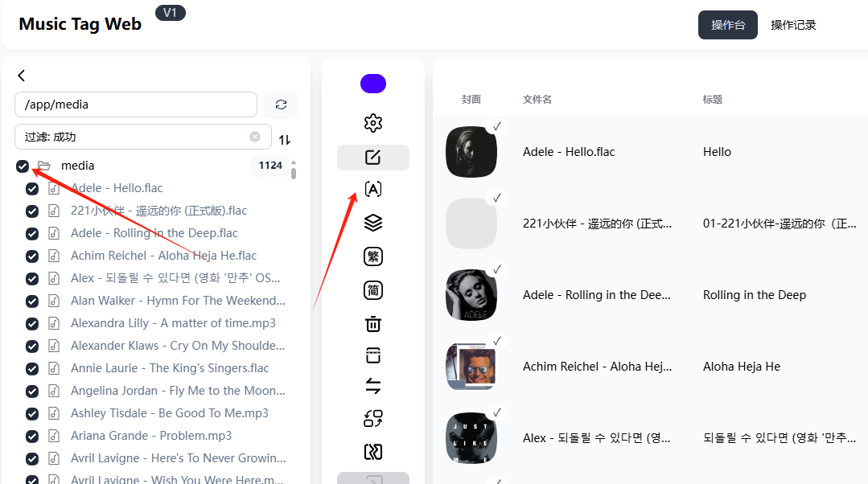Select Alexandra Lilly - A matter of time.mp3

point(173,323)
